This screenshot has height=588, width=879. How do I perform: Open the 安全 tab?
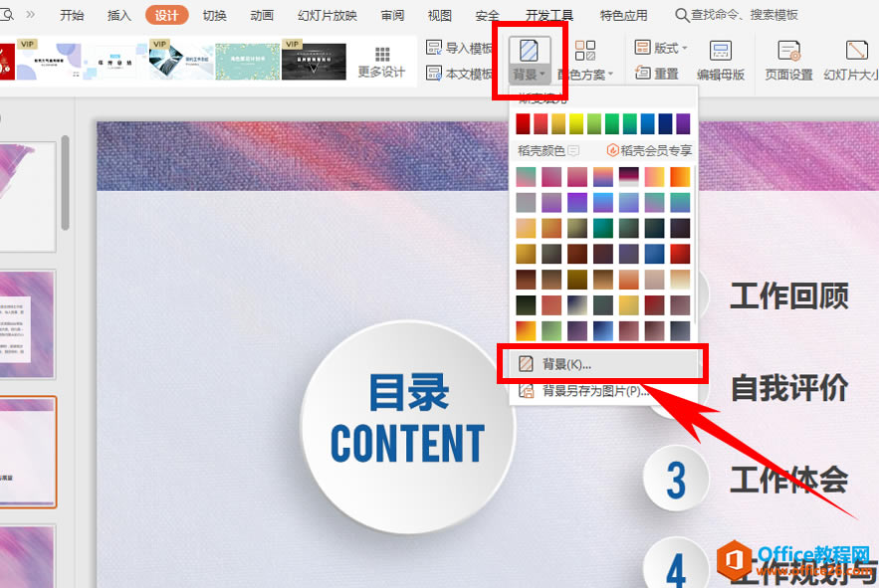pyautogui.click(x=487, y=15)
